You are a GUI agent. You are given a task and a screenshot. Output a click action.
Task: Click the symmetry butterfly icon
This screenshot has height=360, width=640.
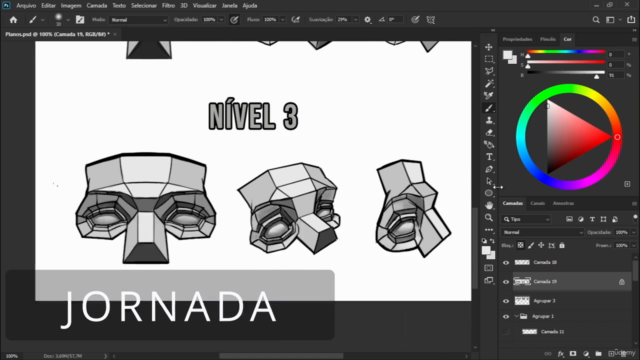pos(431,20)
